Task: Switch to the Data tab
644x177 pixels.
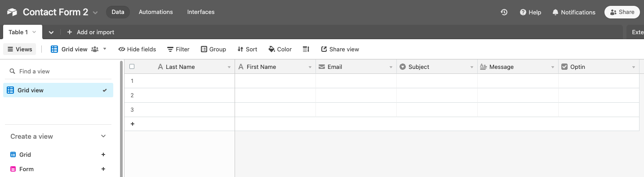Action: [x=118, y=12]
